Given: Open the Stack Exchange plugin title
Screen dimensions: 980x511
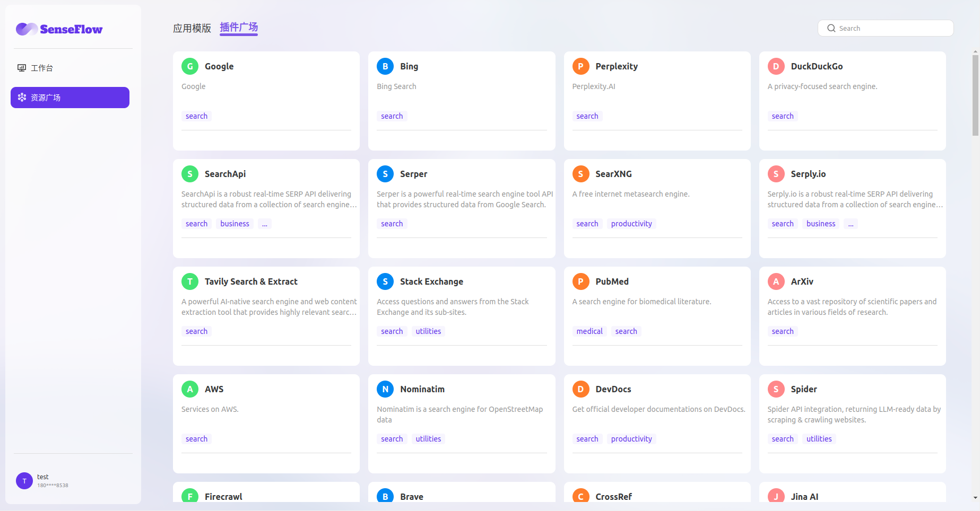Looking at the screenshot, I should tap(431, 281).
